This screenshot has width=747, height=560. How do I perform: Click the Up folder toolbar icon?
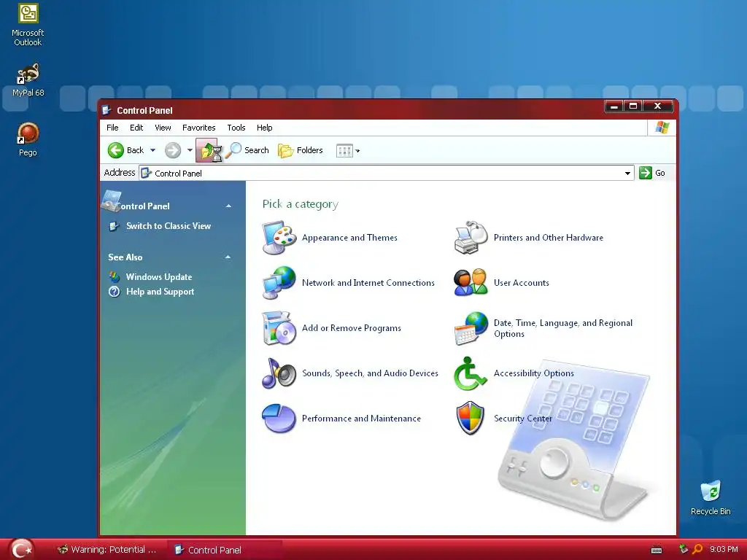(209, 150)
